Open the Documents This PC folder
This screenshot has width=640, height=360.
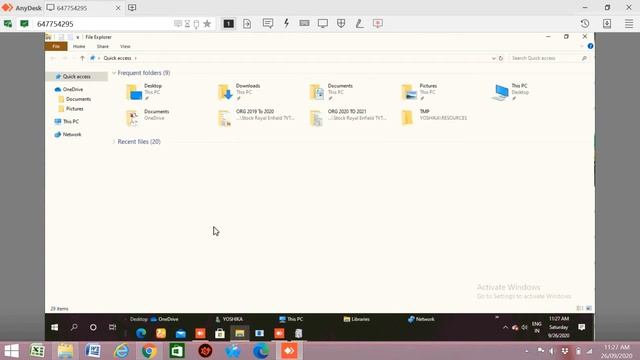pos(331,92)
